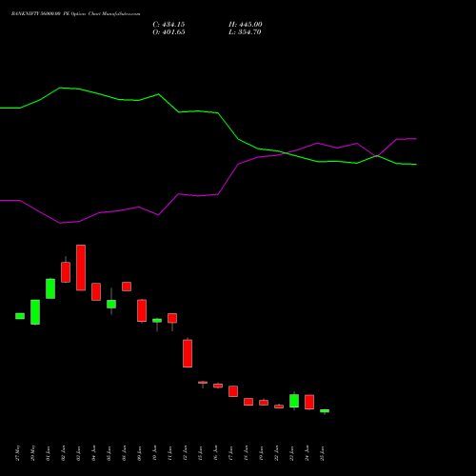Click the 10 Jun date label

pos(155,453)
